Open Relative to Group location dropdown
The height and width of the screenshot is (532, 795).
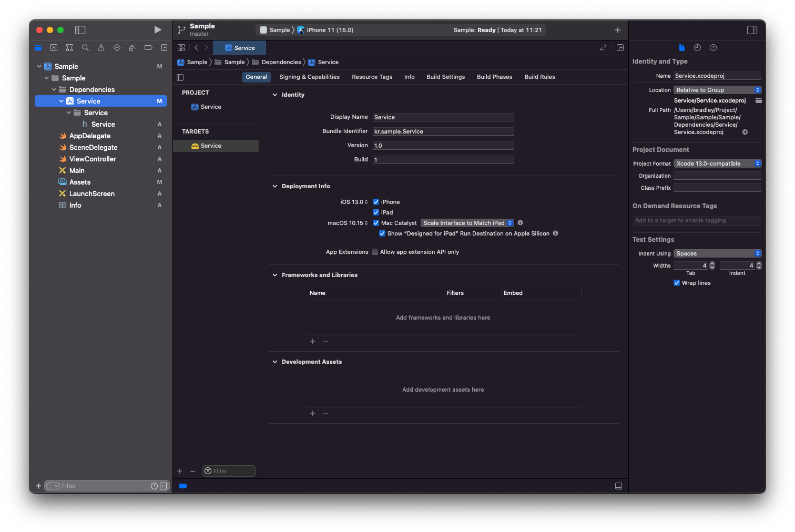[x=717, y=90]
